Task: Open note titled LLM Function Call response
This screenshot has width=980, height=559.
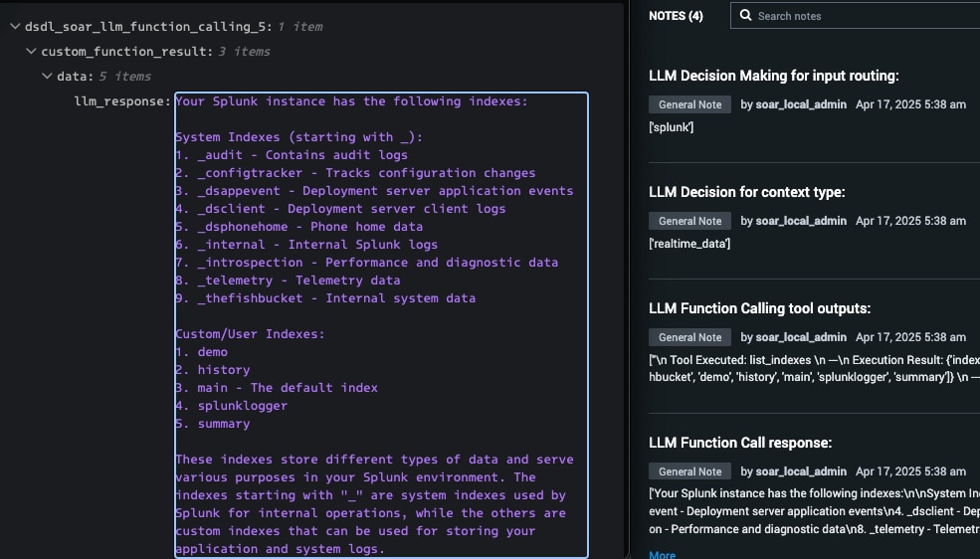Action: point(740,443)
